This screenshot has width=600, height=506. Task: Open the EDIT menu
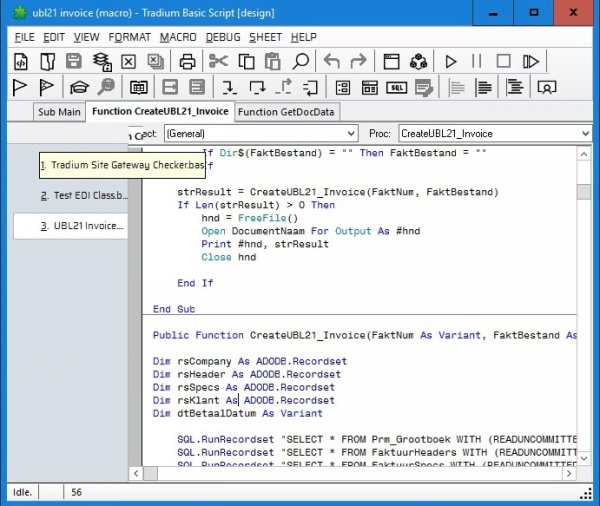[54, 37]
